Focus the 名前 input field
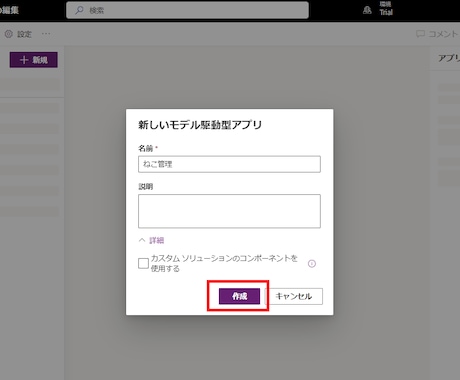 [229, 164]
